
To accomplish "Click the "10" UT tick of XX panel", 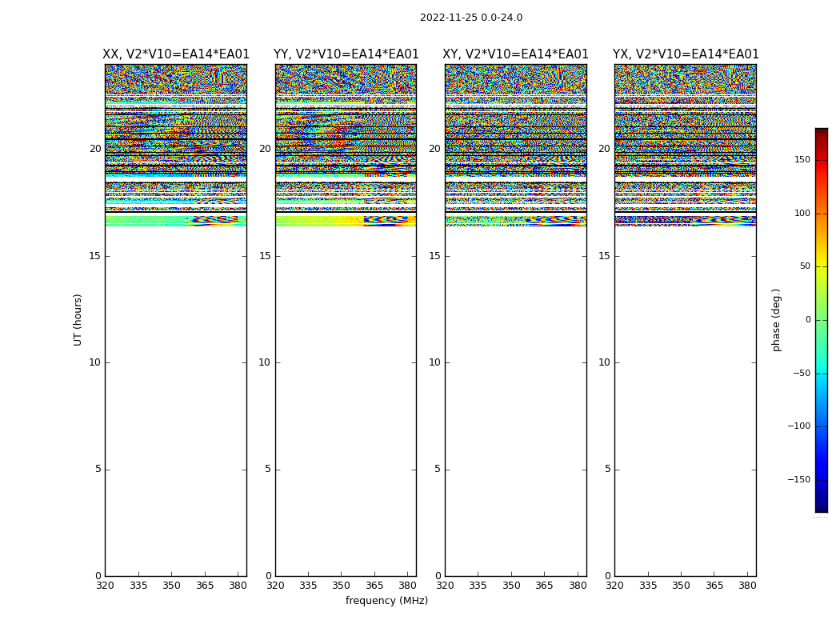I will [x=95, y=362].
